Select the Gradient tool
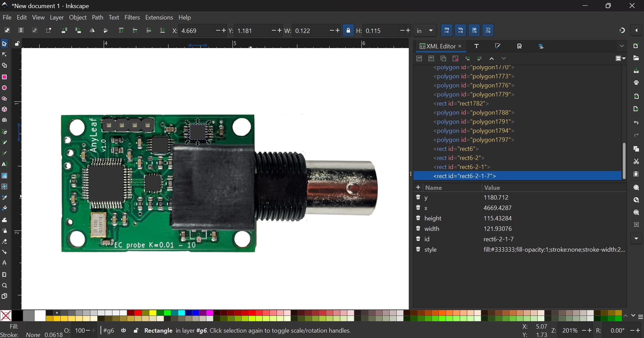Screen dimensions: 644x338 point(5,176)
